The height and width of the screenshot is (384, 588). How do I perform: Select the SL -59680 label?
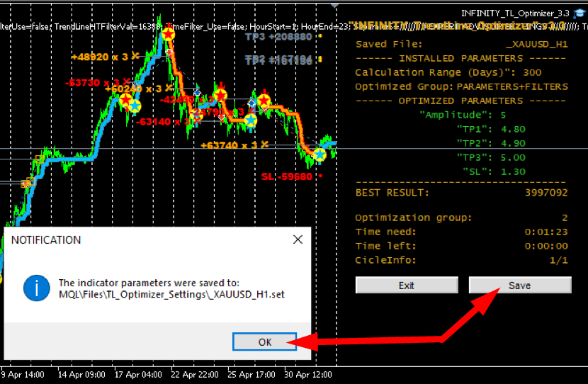[286, 176]
